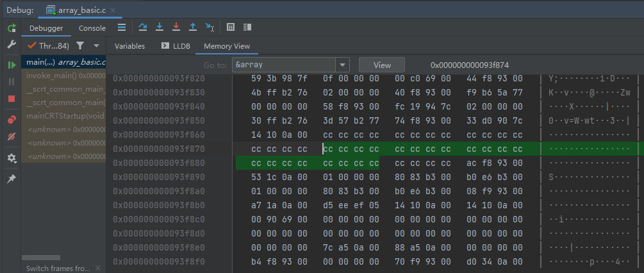Toggle Mute Breakpoints icon

tap(12, 136)
